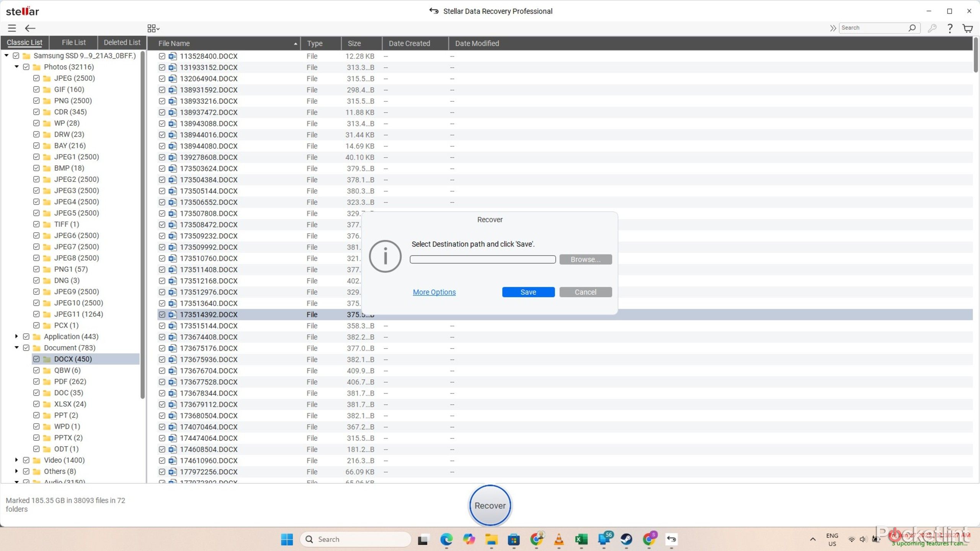Uncheck the 113528400.DOCX file checkbox
The image size is (980, 551).
tap(162, 56)
